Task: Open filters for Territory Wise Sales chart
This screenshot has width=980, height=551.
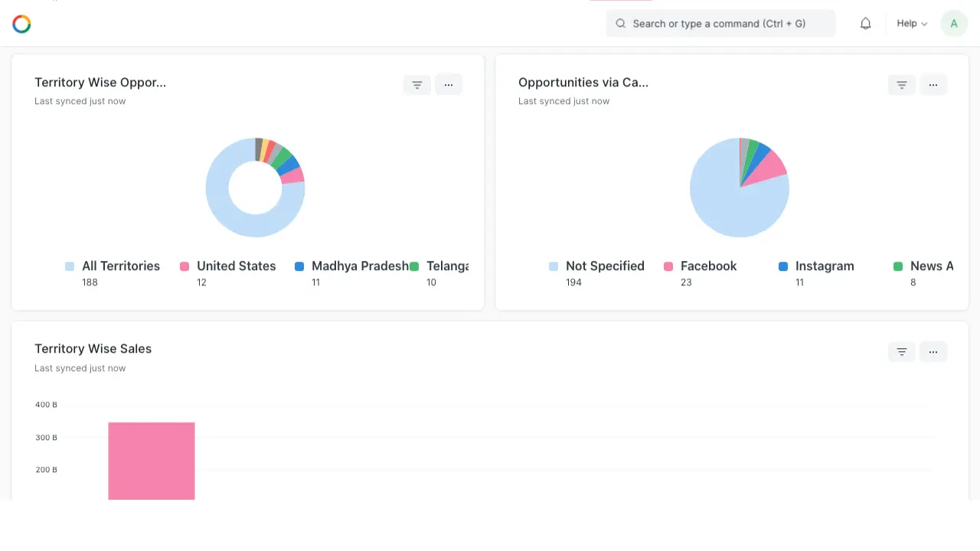Action: point(901,351)
